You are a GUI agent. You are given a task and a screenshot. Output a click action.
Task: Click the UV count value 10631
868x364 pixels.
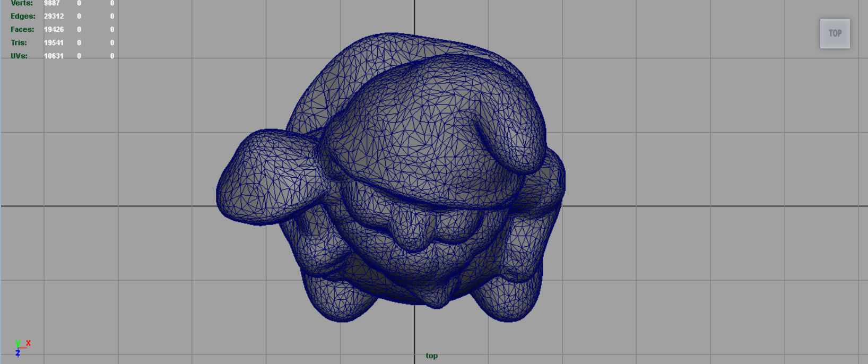click(x=54, y=56)
